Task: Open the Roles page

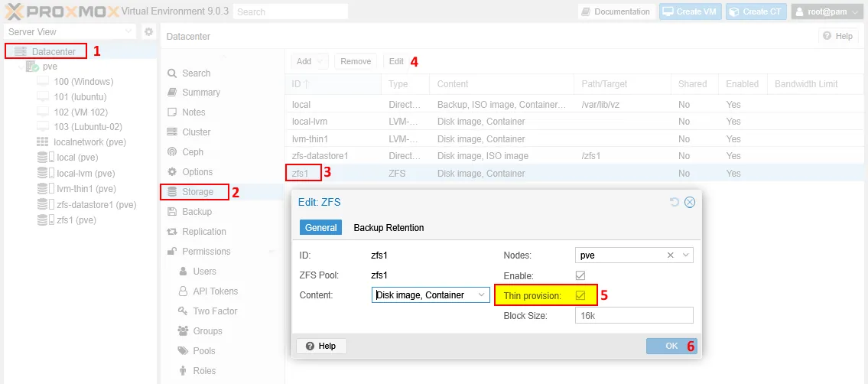Action: 204,371
